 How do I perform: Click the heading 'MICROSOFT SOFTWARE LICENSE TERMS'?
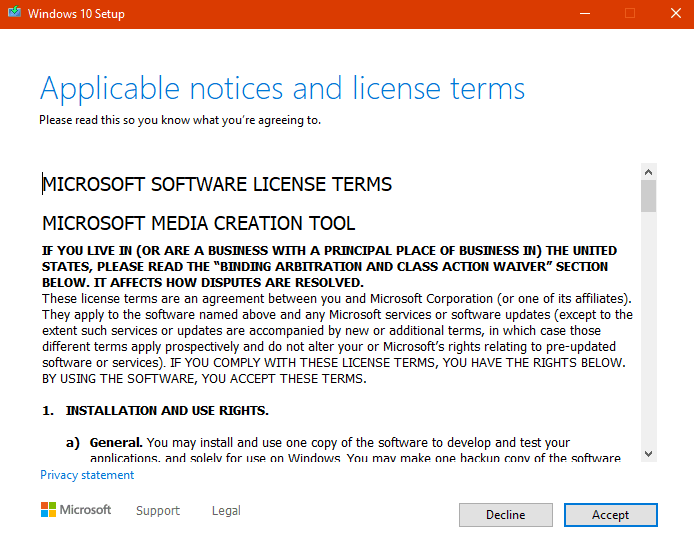[217, 184]
